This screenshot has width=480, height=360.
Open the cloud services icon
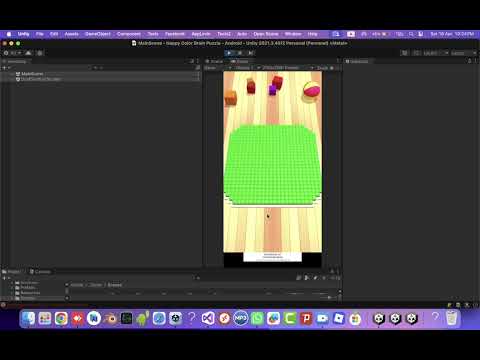pos(29,53)
